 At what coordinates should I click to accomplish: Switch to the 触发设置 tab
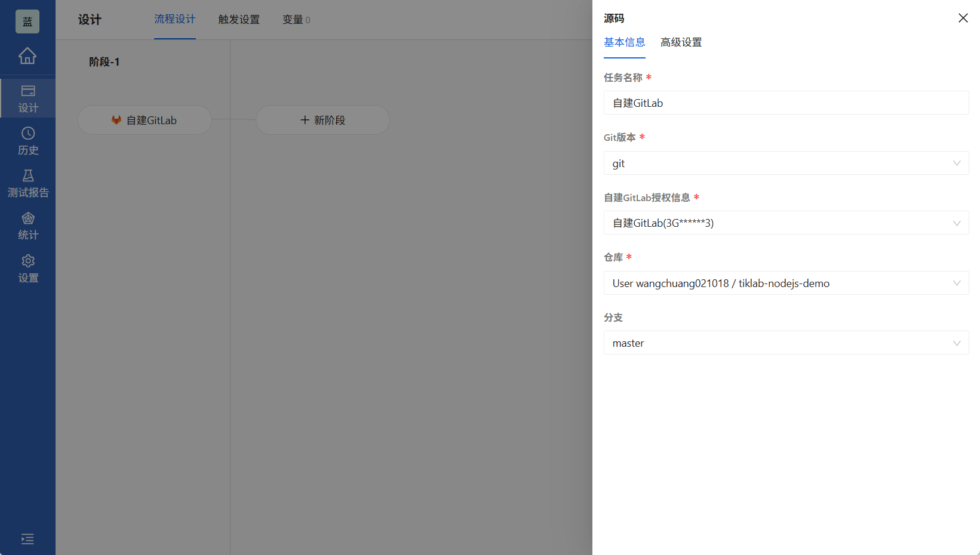239,19
